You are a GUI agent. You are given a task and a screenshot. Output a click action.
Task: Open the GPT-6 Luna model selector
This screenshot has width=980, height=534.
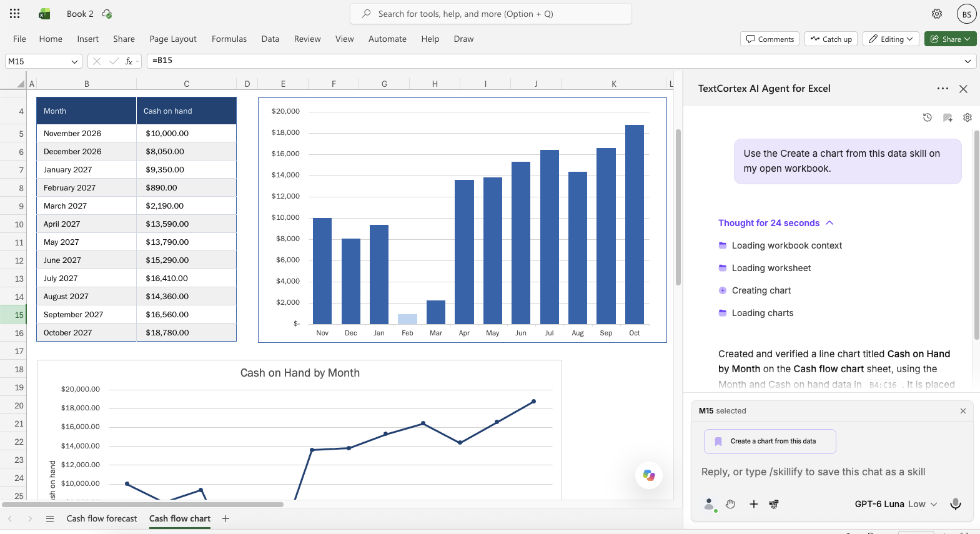tap(896, 504)
